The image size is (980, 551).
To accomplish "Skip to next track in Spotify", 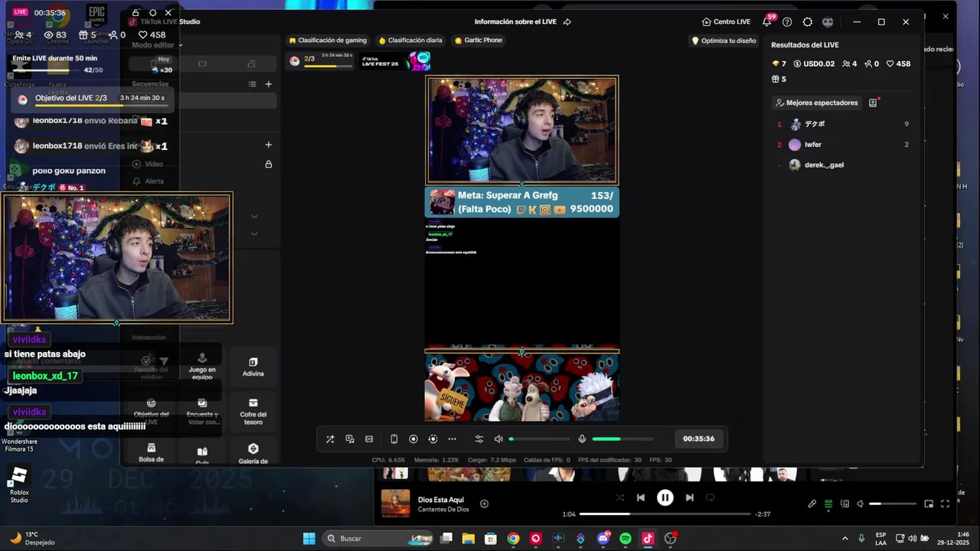I will pyautogui.click(x=689, y=497).
